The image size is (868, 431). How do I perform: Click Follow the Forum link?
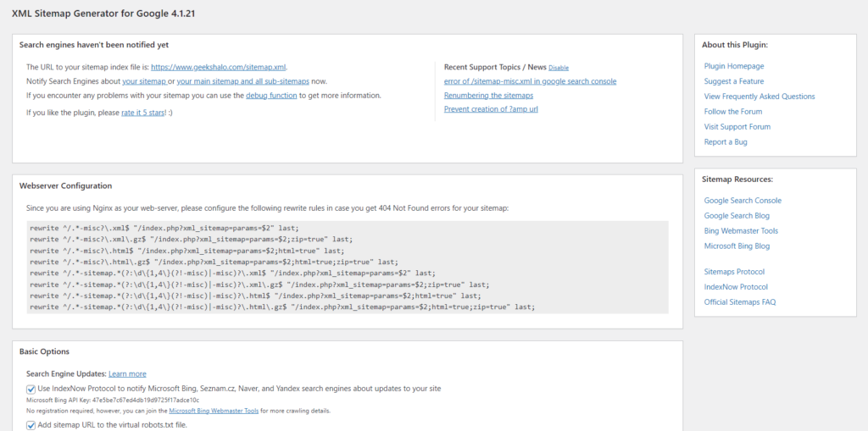tap(733, 111)
